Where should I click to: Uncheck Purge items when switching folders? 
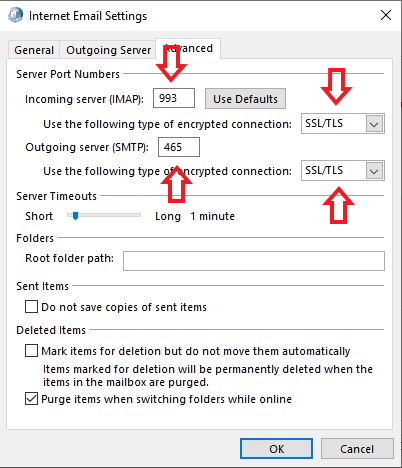point(31,399)
